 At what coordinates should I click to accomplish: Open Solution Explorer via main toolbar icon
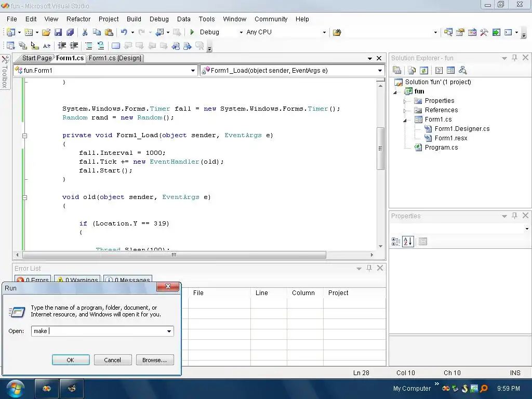(448, 32)
